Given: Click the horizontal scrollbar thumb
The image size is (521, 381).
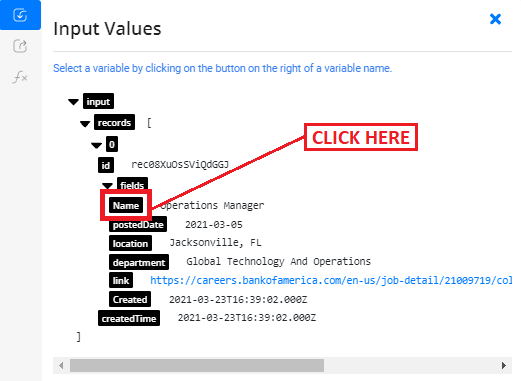Looking at the screenshot, I should (x=197, y=365).
